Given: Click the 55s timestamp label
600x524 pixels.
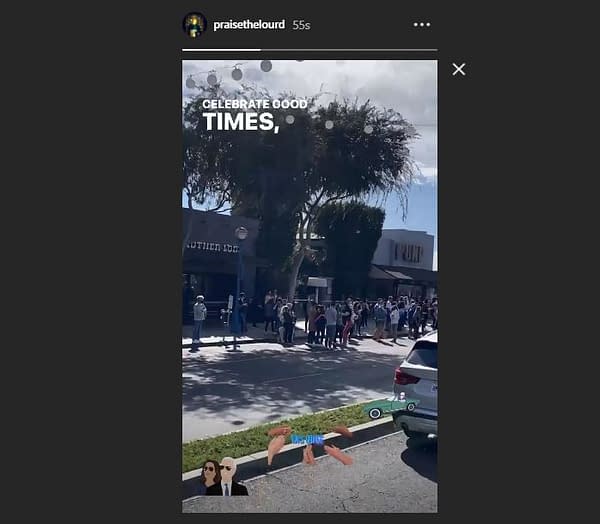Looking at the screenshot, I should point(301,25).
